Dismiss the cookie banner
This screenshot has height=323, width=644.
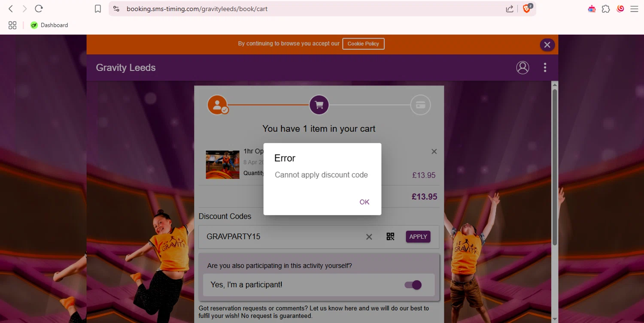pyautogui.click(x=547, y=45)
